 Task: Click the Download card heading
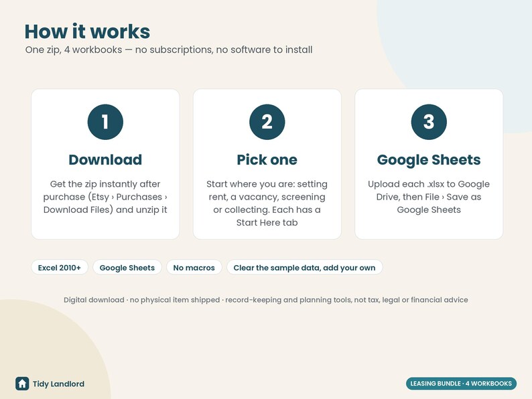[x=105, y=160]
